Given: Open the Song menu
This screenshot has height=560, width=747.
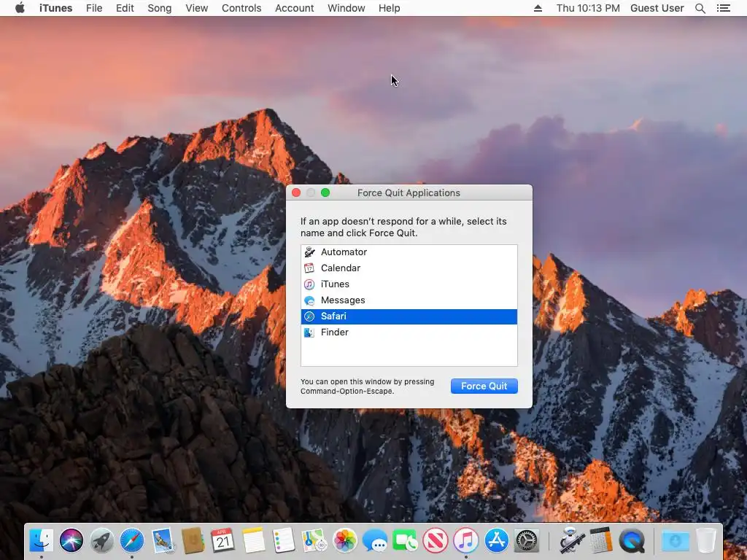Looking at the screenshot, I should (x=160, y=8).
